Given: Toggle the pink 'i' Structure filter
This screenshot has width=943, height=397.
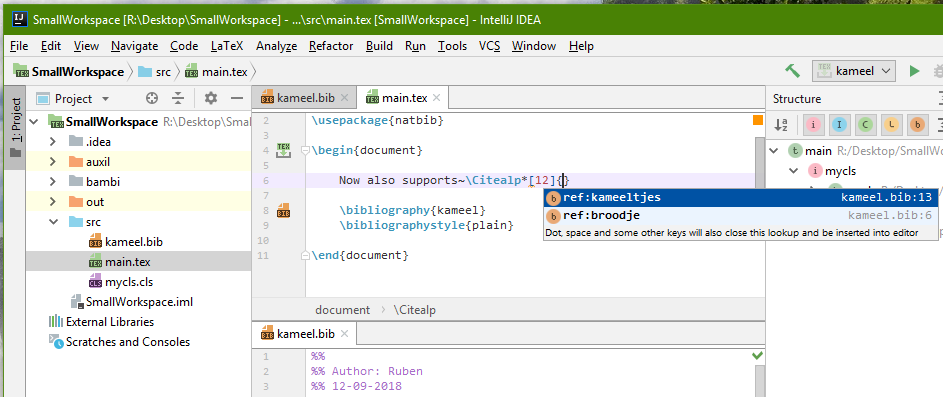Looking at the screenshot, I should point(814,125).
